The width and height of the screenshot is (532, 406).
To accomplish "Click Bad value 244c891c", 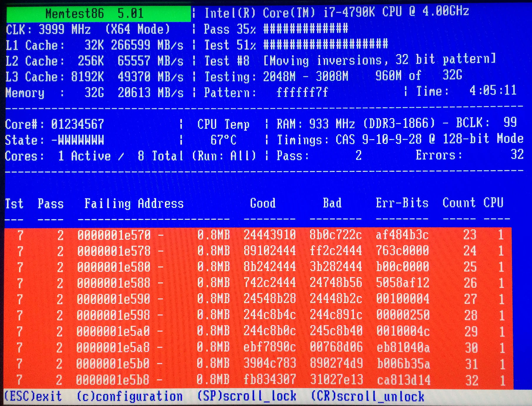I will (x=336, y=315).
